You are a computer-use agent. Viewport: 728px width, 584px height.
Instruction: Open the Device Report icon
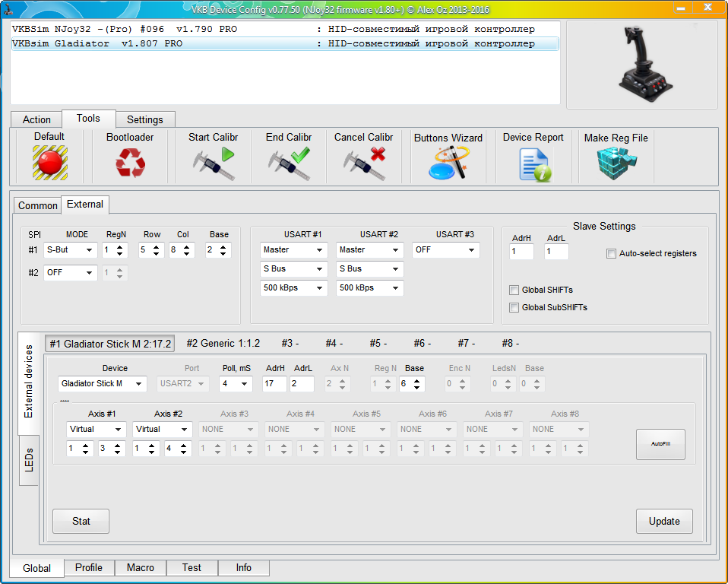534,164
